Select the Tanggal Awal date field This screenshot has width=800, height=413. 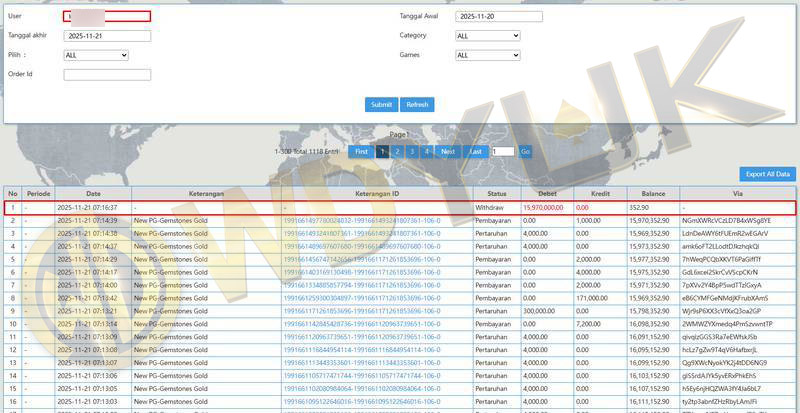[499, 17]
